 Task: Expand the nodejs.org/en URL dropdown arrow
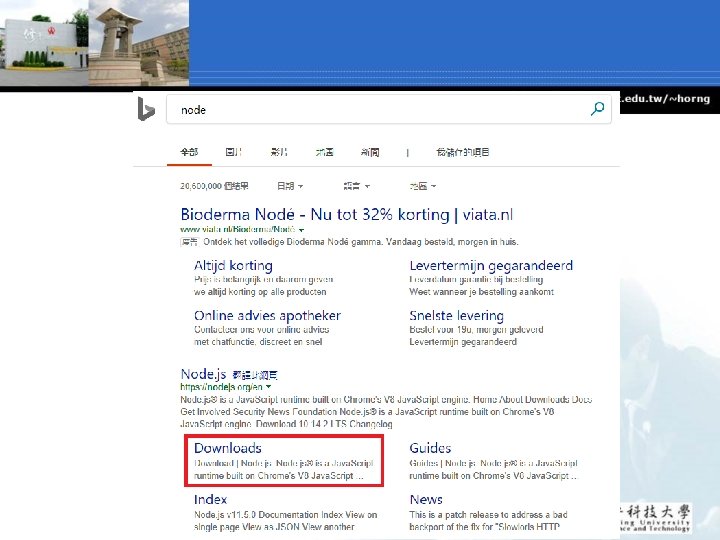(x=269, y=387)
